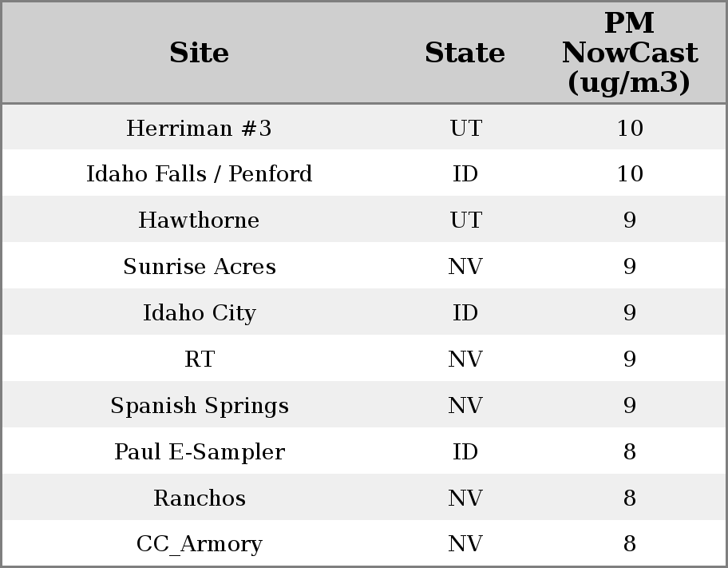Click the ID state cell for Idaho Falls
Screen dimensions: 728x568
465,174
